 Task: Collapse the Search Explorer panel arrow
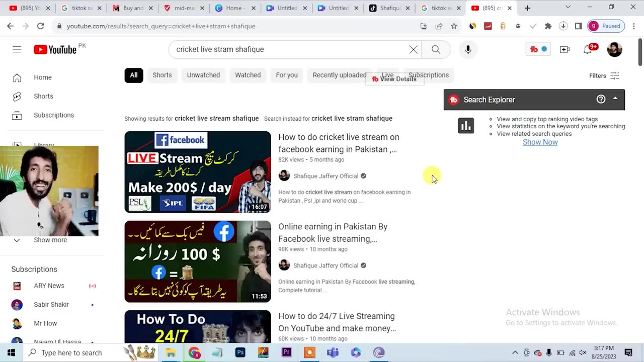(615, 99)
